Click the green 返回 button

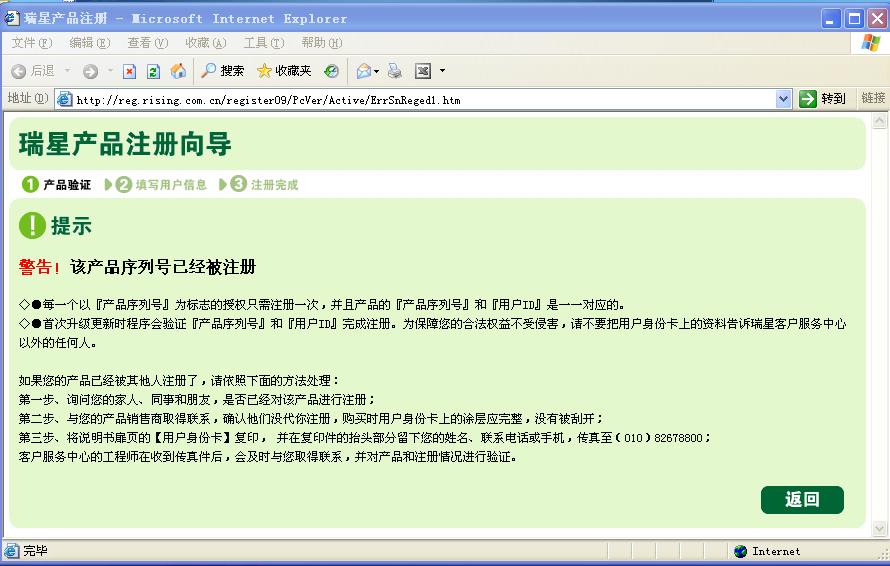(802, 500)
